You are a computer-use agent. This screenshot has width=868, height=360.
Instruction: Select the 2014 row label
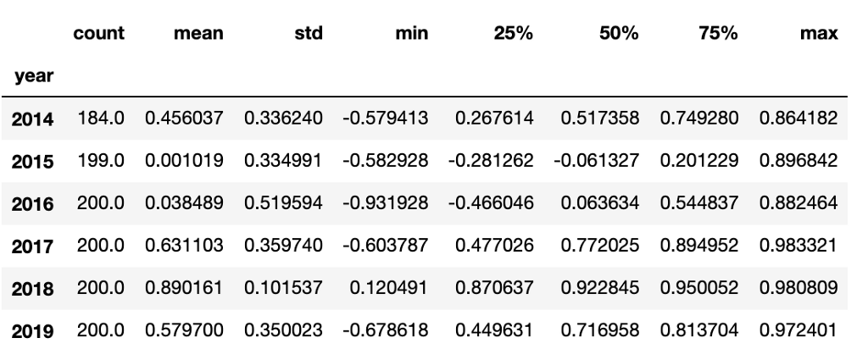(36, 120)
